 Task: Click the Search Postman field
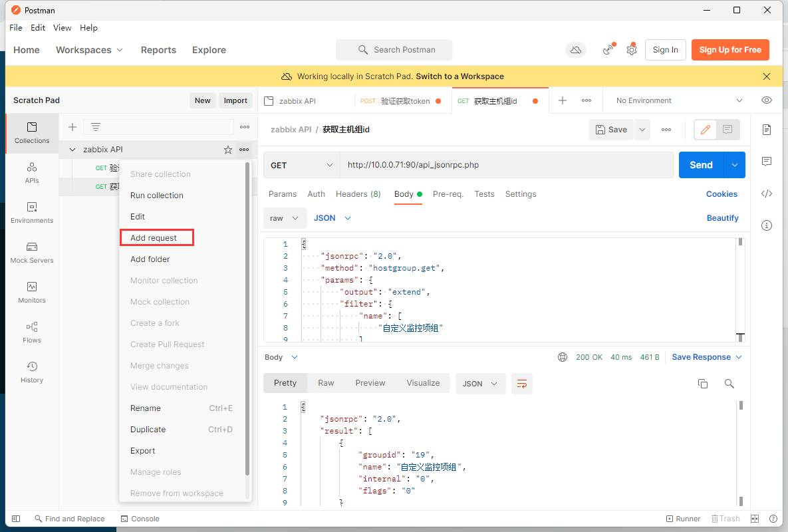[394, 50]
